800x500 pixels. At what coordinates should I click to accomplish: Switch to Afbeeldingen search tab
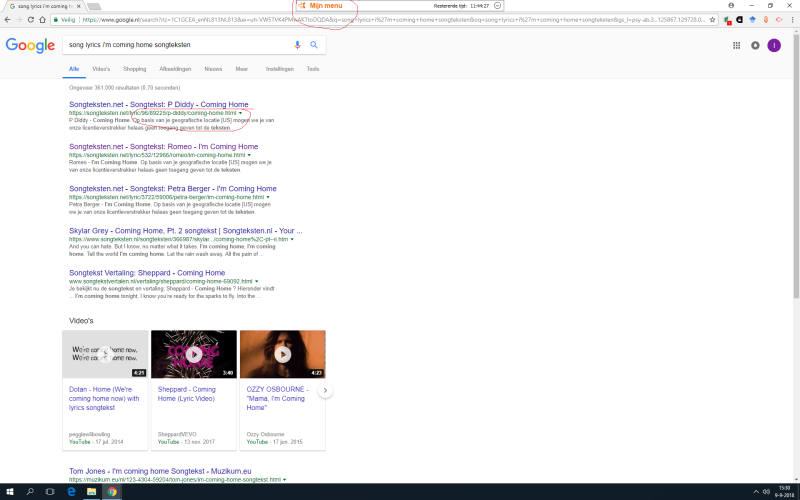click(x=175, y=69)
